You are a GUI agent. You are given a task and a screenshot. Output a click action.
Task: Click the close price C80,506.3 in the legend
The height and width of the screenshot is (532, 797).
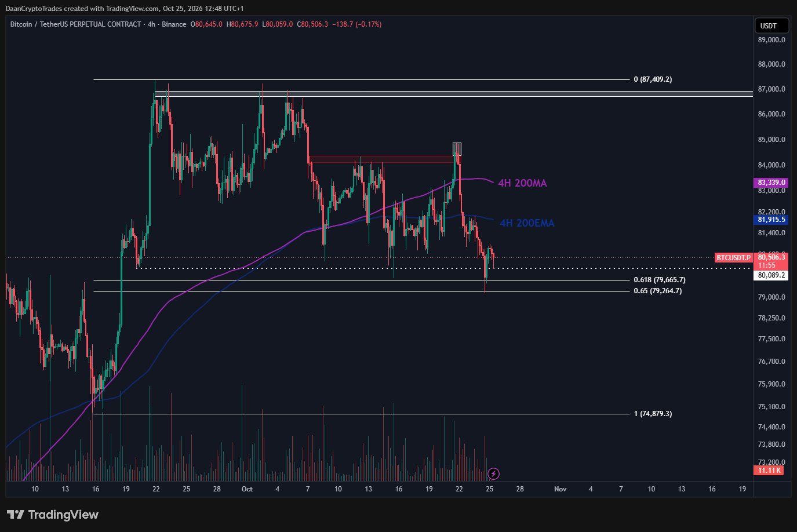312,24
